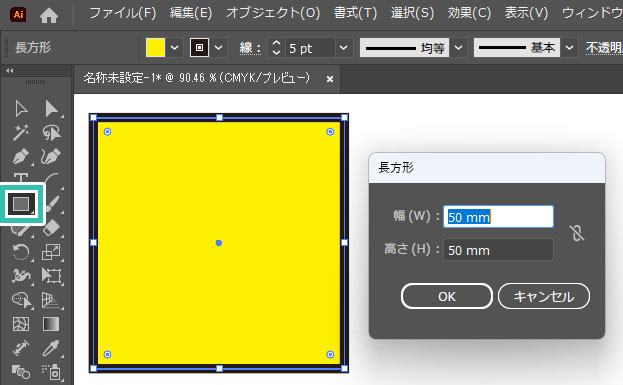
Task: Toggle constrain width and height proportions
Action: point(577,233)
